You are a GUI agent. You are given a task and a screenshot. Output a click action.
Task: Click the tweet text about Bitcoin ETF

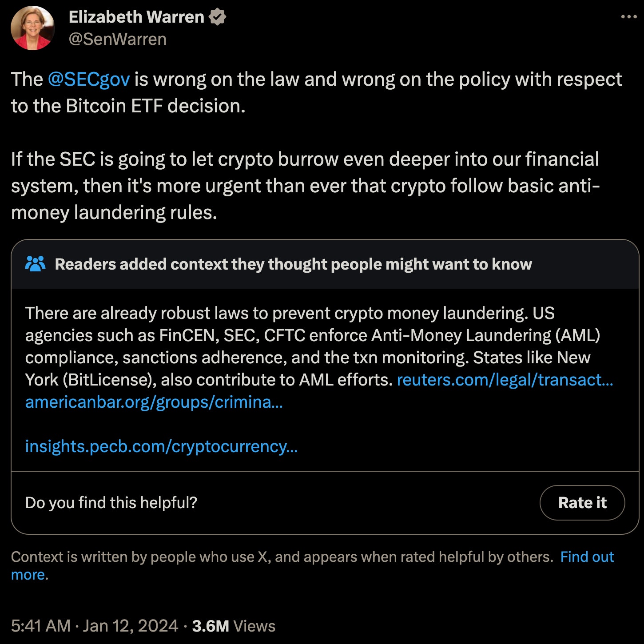click(311, 92)
